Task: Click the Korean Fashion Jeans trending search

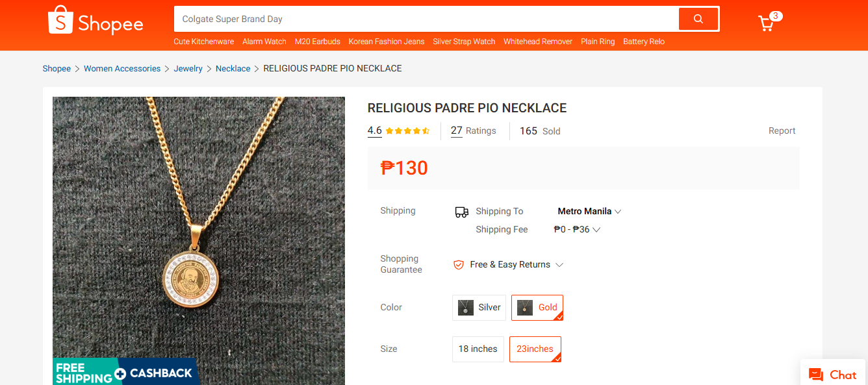Action: pos(386,41)
